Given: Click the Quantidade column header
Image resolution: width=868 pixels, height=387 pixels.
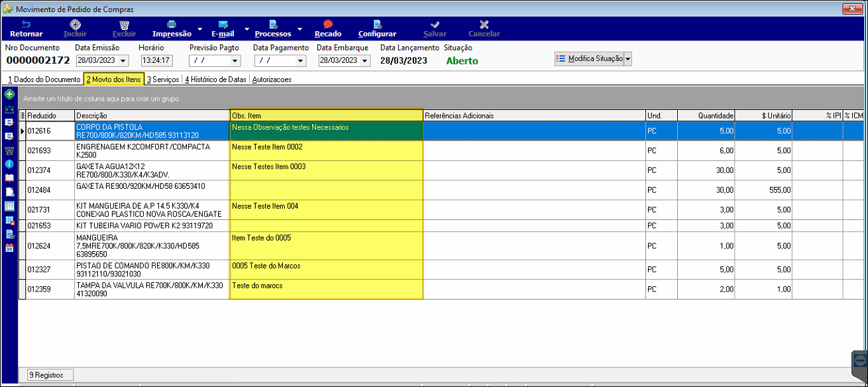Looking at the screenshot, I should coord(706,115).
